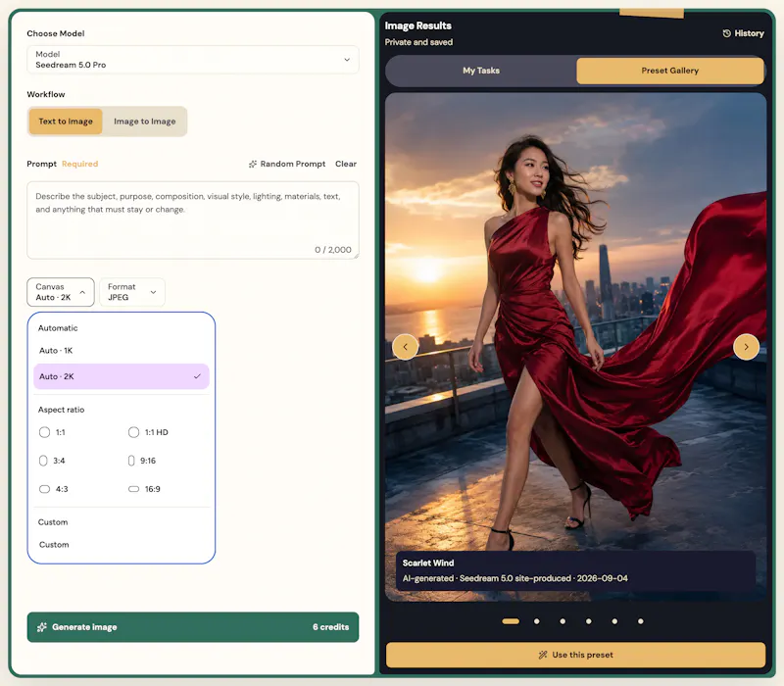Image resolution: width=784 pixels, height=686 pixels.
Task: Open the My Tasks tab
Action: pyautogui.click(x=481, y=71)
